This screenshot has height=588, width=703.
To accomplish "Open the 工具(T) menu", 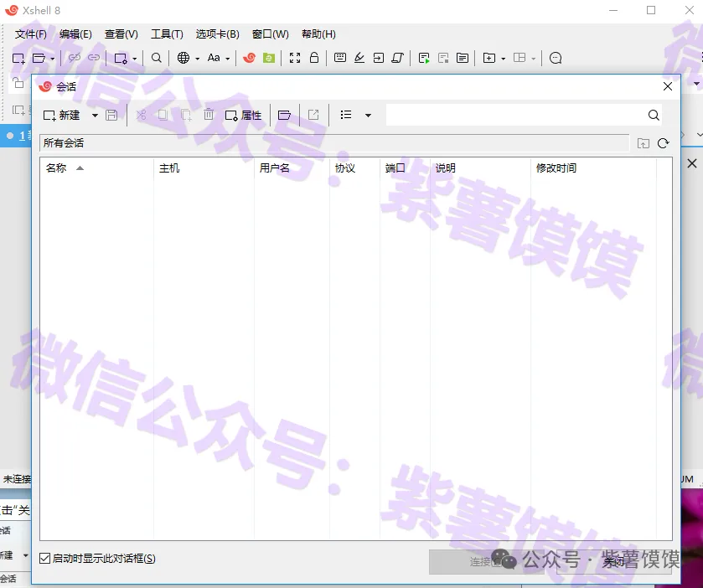I will click(x=167, y=34).
